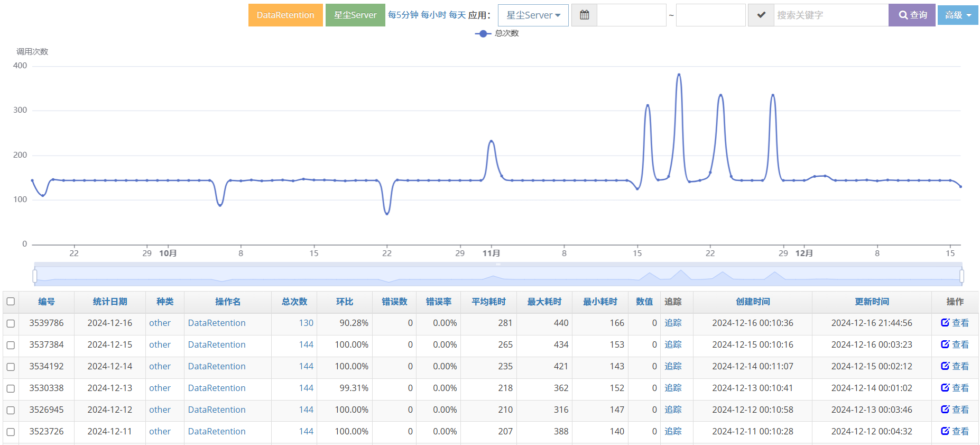Image resolution: width=980 pixels, height=445 pixels.
Task: Click the checkmark icon before search box
Action: coord(761,15)
